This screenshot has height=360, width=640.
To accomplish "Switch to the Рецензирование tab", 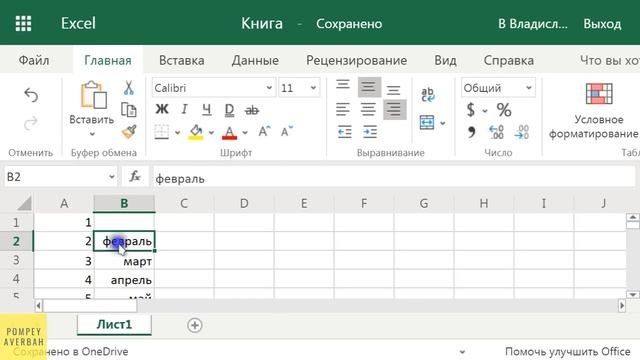I will (356, 60).
